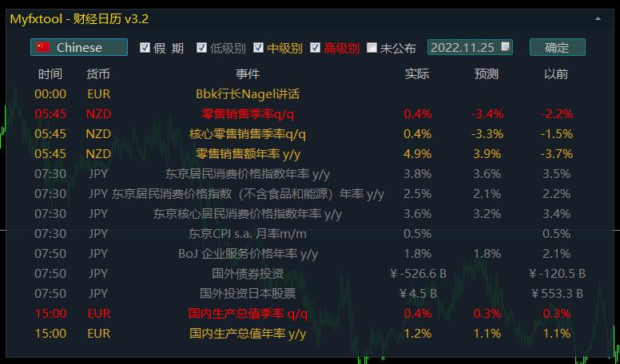Click the forecast value 3.2%
The image size is (620, 364).
pos(487,214)
